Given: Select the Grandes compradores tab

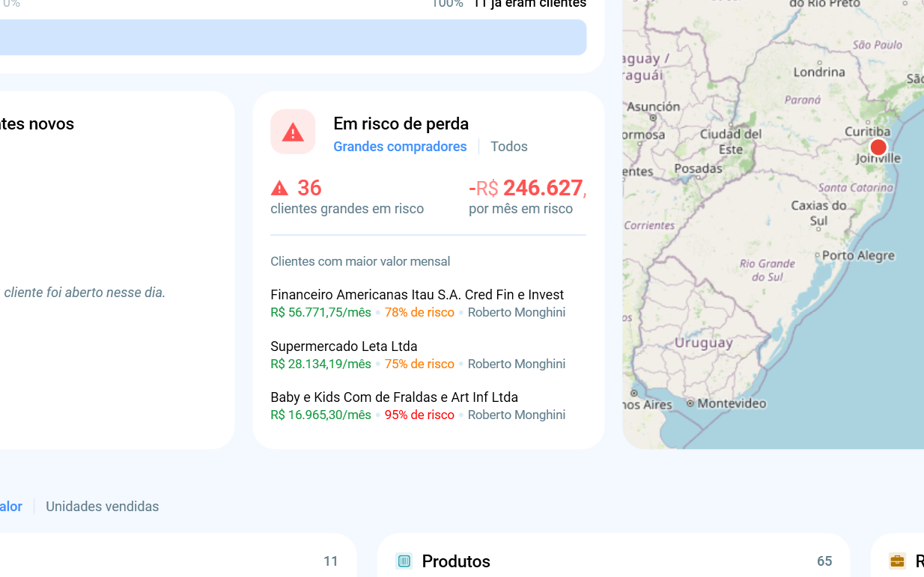Looking at the screenshot, I should pyautogui.click(x=400, y=147).
